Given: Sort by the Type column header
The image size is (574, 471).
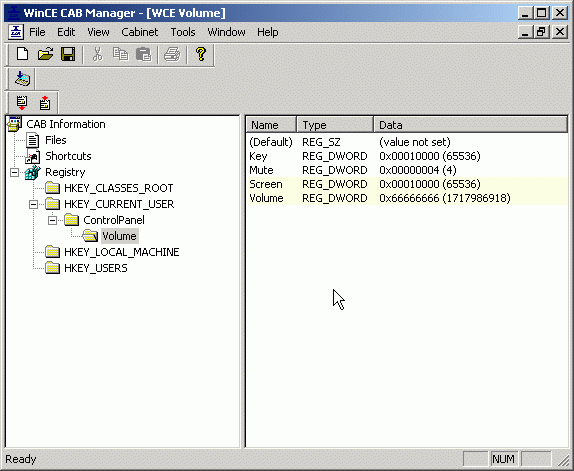Looking at the screenshot, I should [x=335, y=125].
